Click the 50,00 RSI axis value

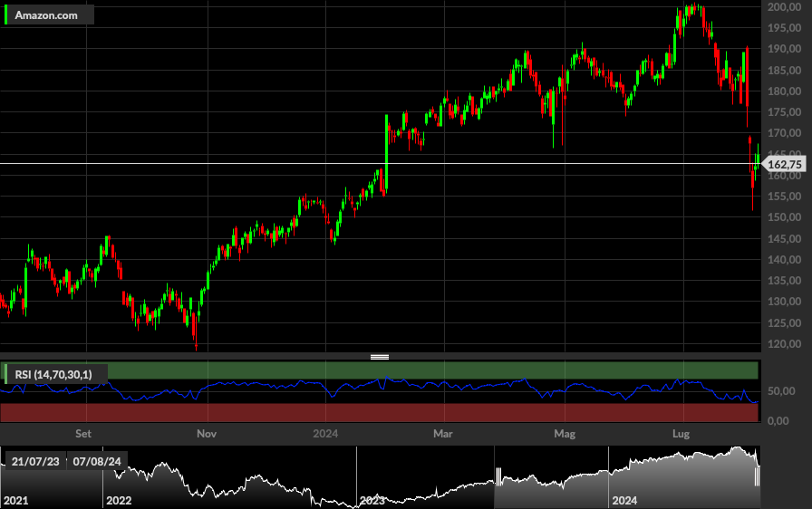pos(781,391)
